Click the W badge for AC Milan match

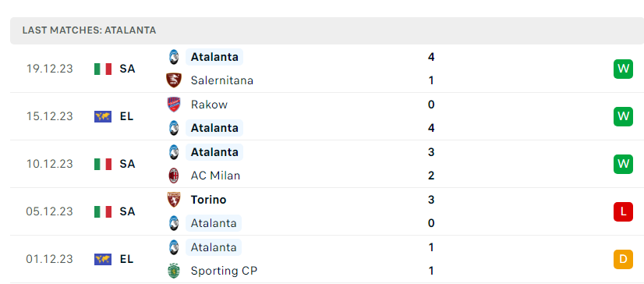pyautogui.click(x=623, y=164)
